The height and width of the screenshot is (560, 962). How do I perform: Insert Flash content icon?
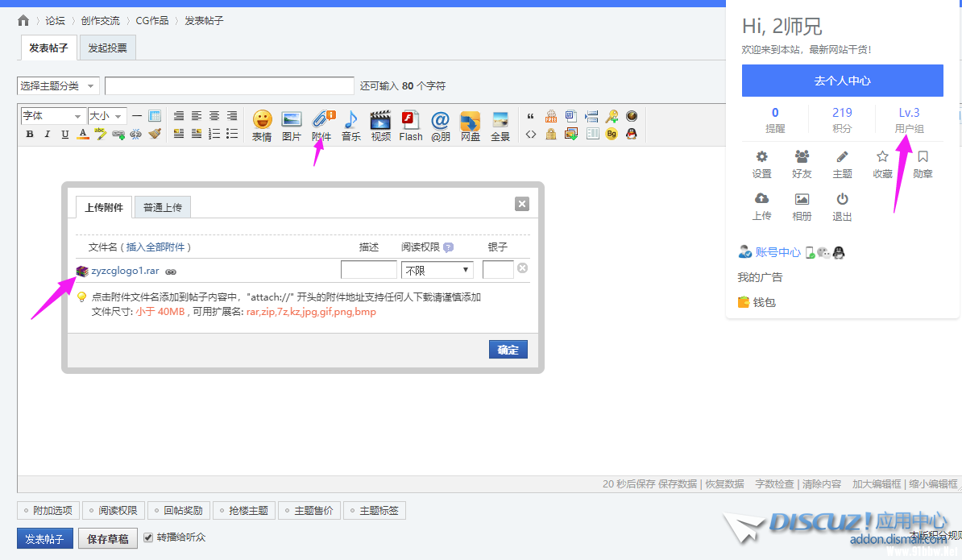click(410, 125)
